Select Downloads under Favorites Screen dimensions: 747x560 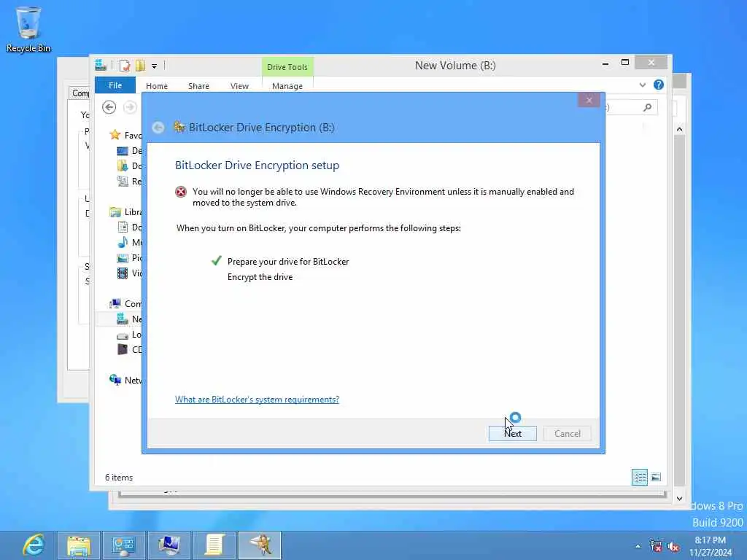[129, 166]
